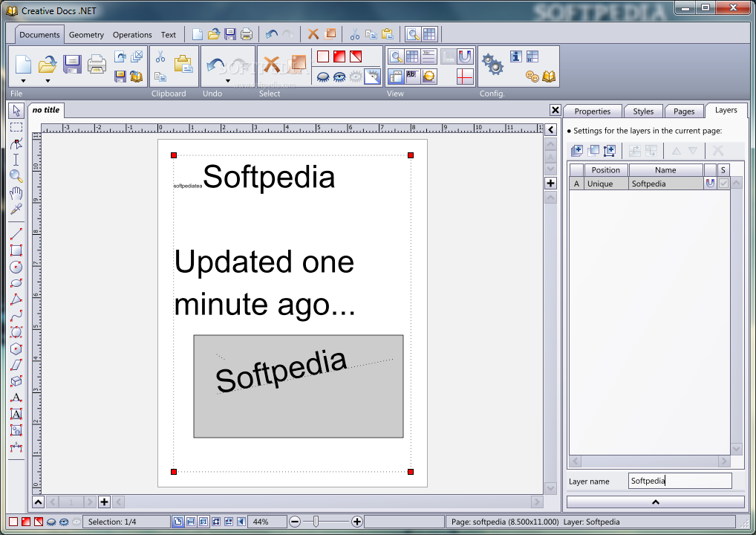Viewport: 756px width, 535px height.
Task: Click the large Paste icon in Clipboard group
Action: click(183, 64)
